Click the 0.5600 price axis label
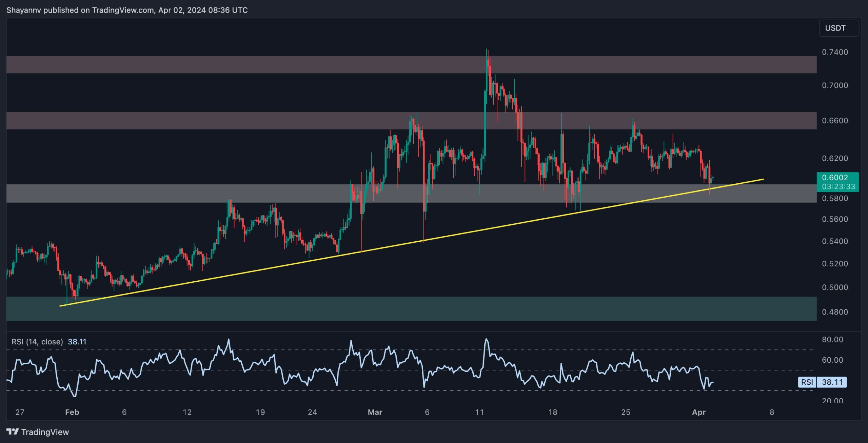Screen dimensions: 868x443 click(835, 219)
